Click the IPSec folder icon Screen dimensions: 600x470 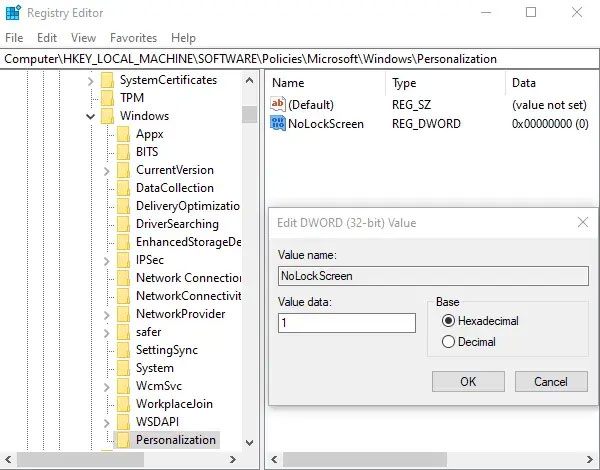[124, 260]
